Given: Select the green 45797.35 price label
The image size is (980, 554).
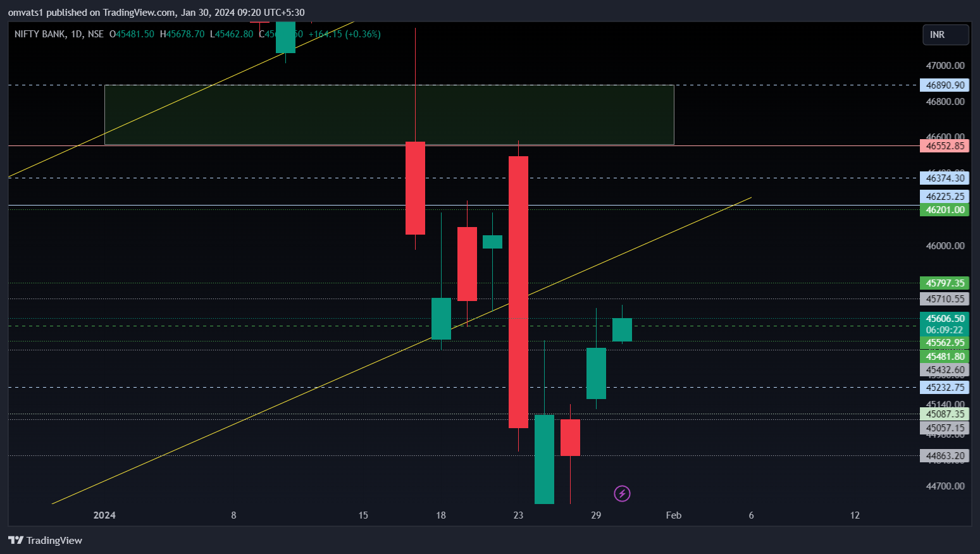Looking at the screenshot, I should tap(945, 283).
